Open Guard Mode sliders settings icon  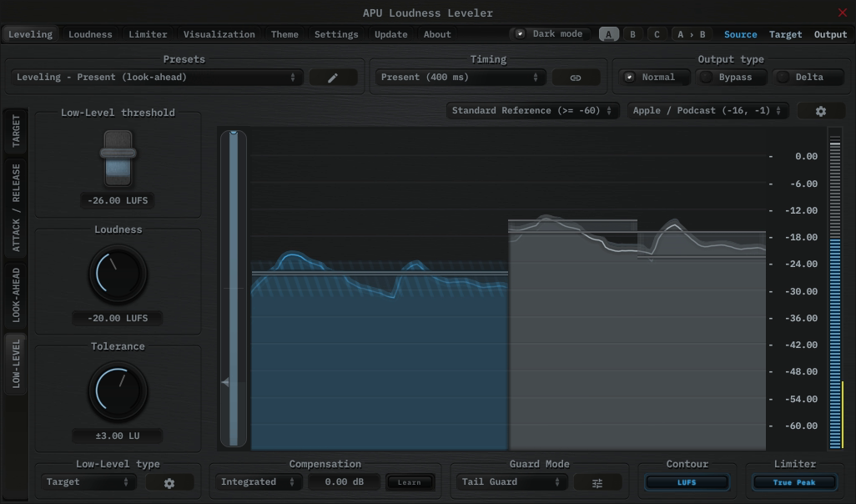pos(597,483)
